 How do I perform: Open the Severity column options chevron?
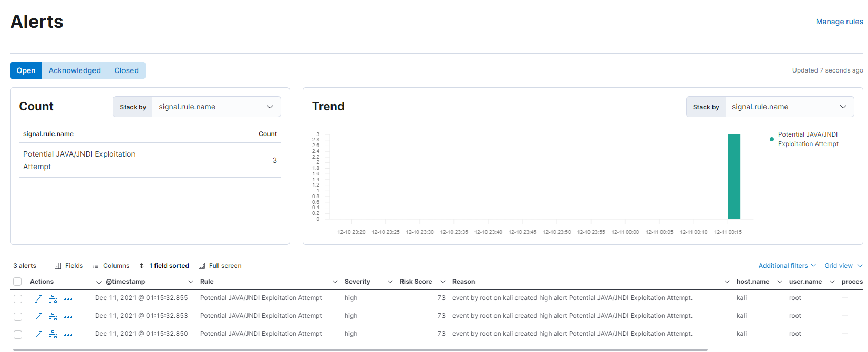(x=390, y=282)
